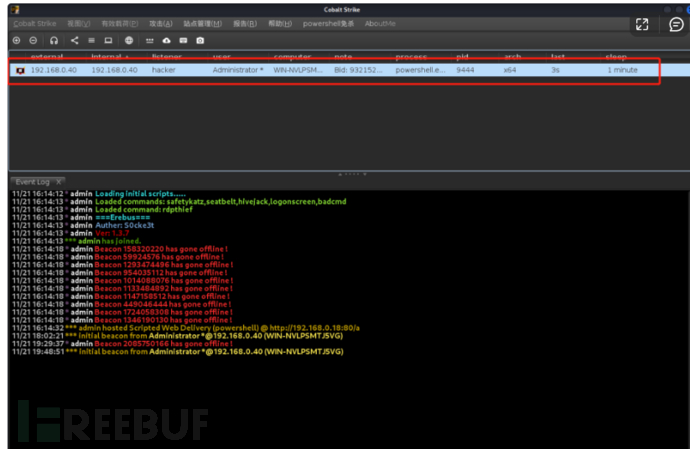Open the 帮助(H) menu
This screenshot has width=690, height=449.
(x=280, y=24)
